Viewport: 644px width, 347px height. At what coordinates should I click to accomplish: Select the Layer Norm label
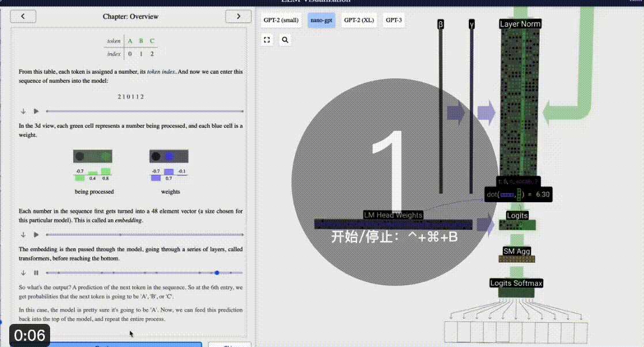click(x=520, y=24)
